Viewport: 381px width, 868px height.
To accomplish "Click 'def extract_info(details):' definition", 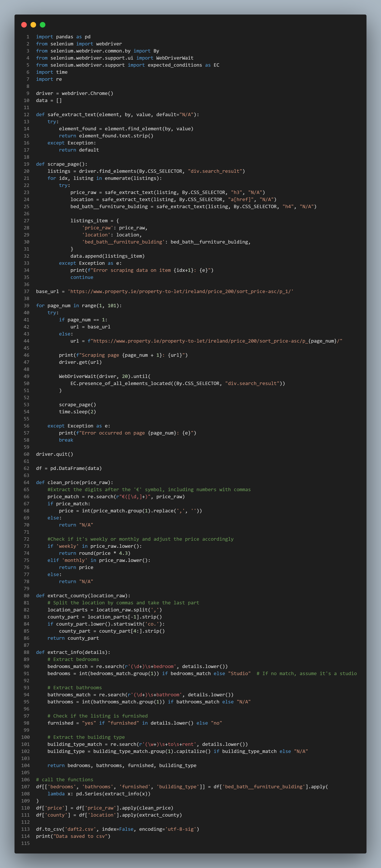I will (x=73, y=652).
